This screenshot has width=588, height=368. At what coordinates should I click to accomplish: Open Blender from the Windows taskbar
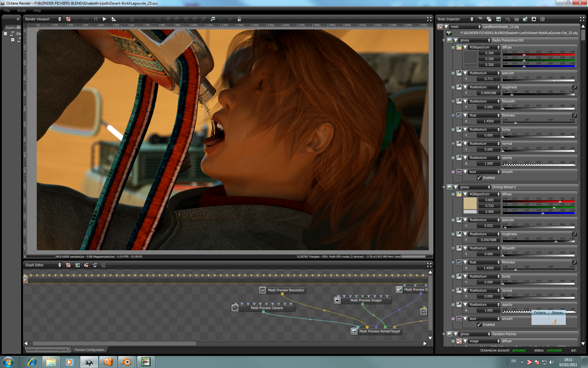[126, 362]
